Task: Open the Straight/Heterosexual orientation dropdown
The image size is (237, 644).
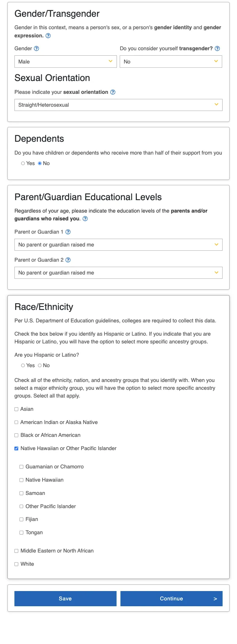Action: point(118,105)
